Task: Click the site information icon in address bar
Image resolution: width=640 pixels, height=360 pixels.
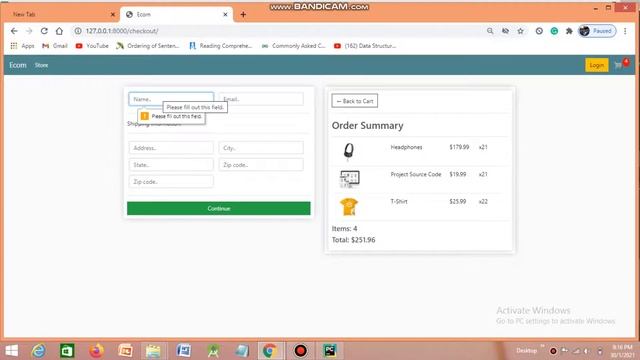Action: click(78, 31)
